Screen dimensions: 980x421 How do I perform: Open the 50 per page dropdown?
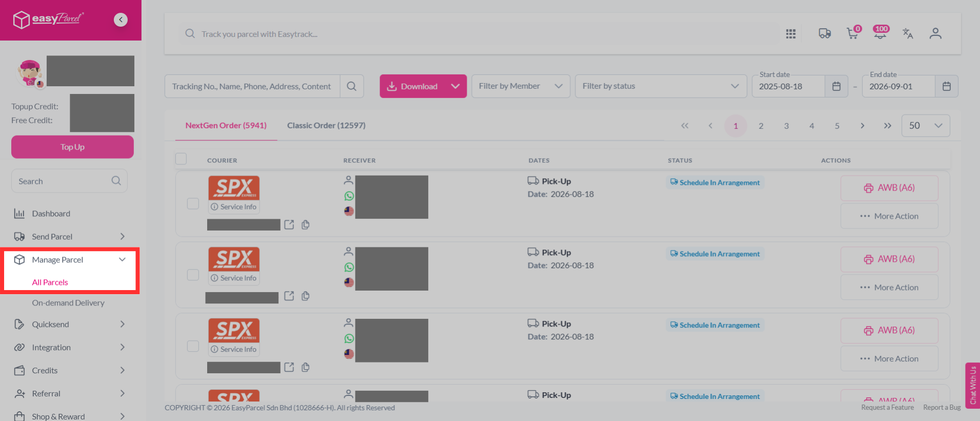tap(926, 126)
